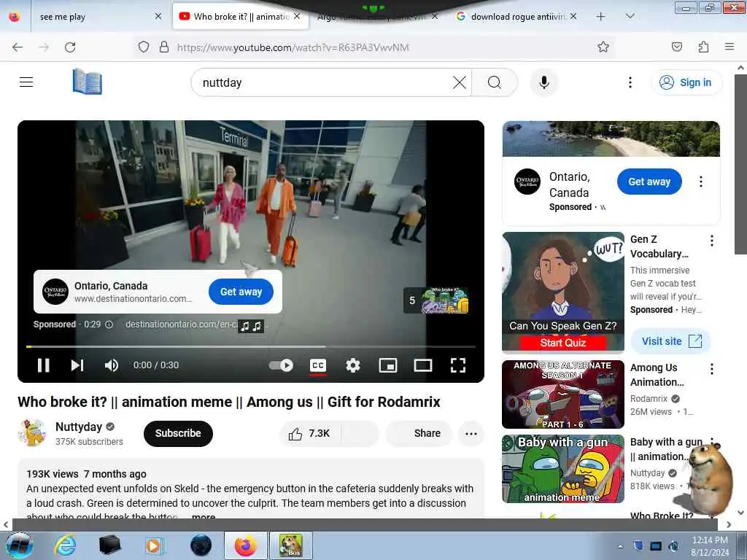Open Pocket save icon
This screenshot has height=560, width=747.
[x=677, y=47]
